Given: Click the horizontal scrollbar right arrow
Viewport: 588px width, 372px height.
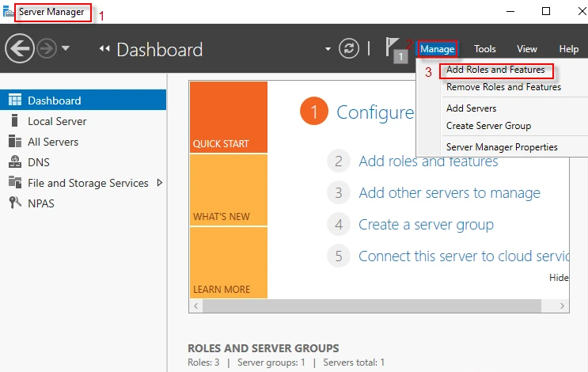Looking at the screenshot, I should [563, 305].
